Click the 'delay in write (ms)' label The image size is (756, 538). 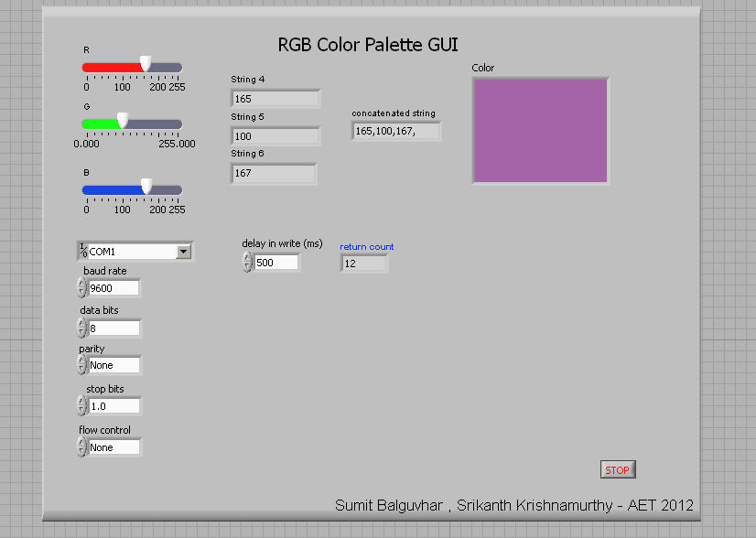coord(283,243)
